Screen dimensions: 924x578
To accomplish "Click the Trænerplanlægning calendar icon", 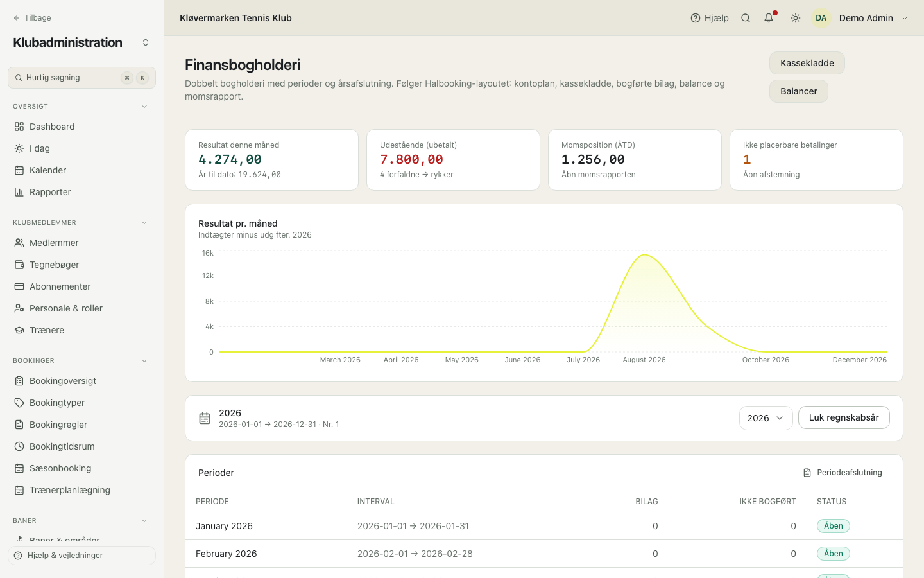I will click(19, 490).
